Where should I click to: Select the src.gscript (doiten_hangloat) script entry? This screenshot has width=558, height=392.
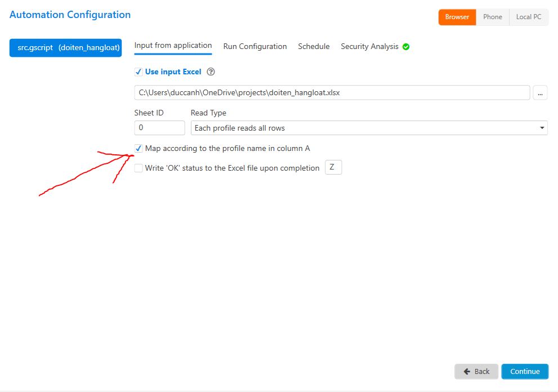[65, 48]
